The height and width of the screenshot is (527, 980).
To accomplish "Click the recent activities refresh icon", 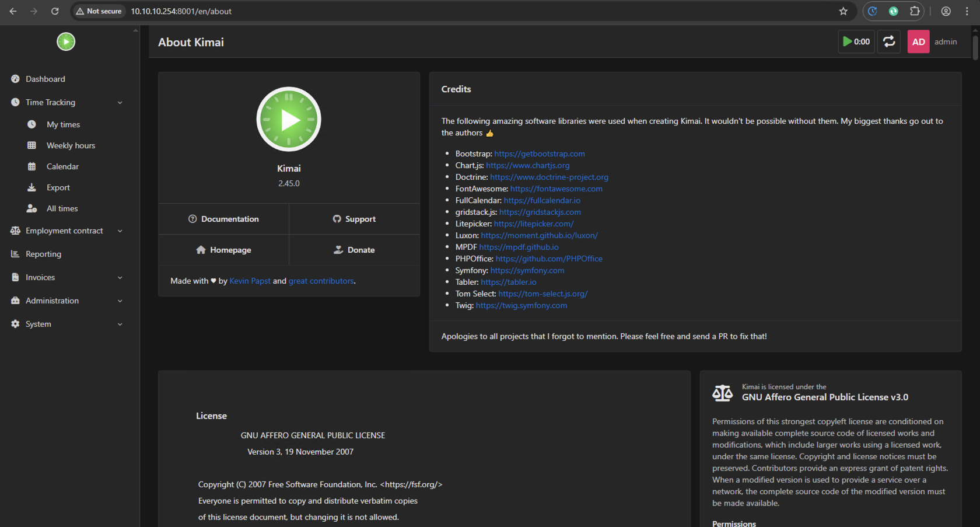I will 889,41.
